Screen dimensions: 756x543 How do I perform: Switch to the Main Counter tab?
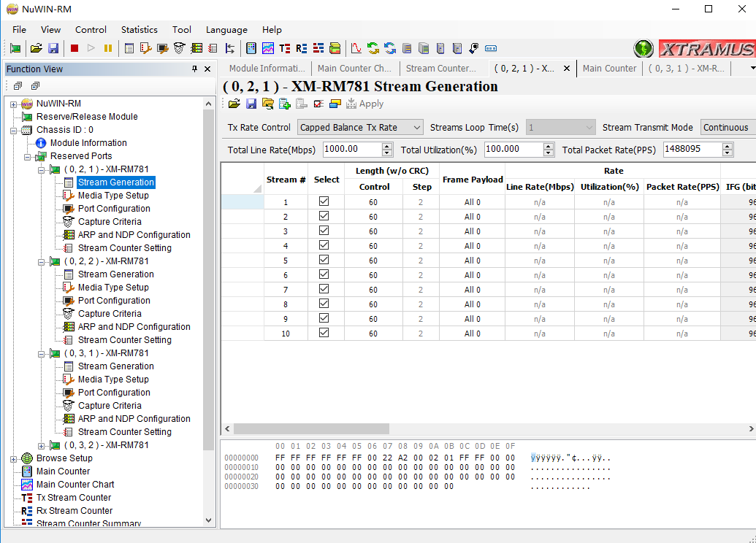pyautogui.click(x=609, y=69)
